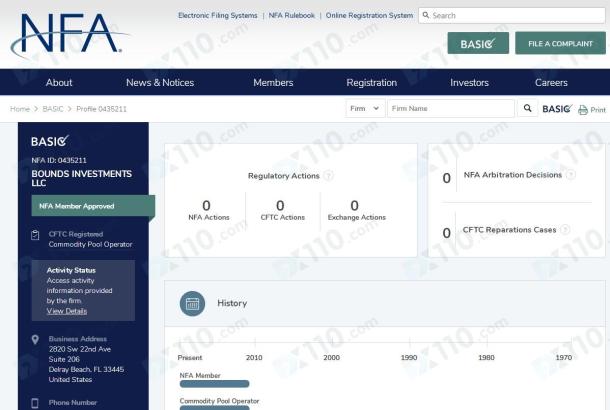Image resolution: width=610 pixels, height=410 pixels.
Task: Click the Exchange Actions count
Action: tap(354, 205)
